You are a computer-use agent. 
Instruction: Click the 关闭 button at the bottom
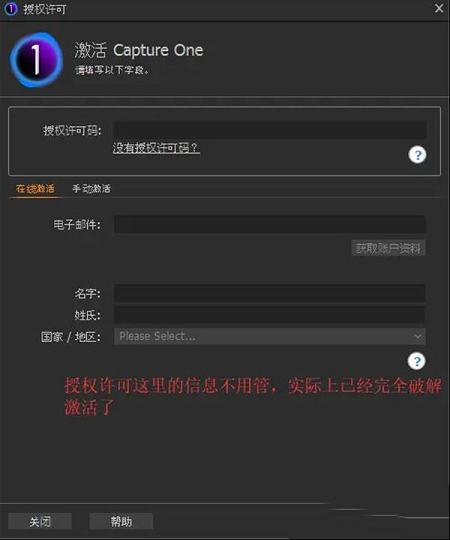(x=40, y=521)
